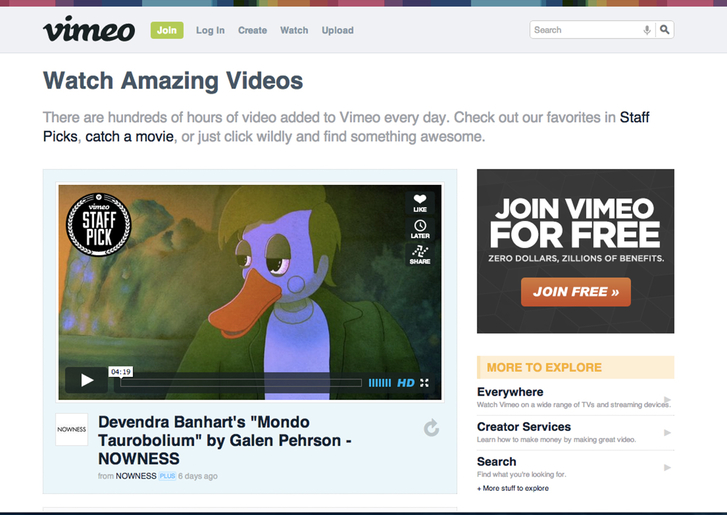Open the NOWNESS channel avatar
Viewport: 727px width, 515px height.
72,429
